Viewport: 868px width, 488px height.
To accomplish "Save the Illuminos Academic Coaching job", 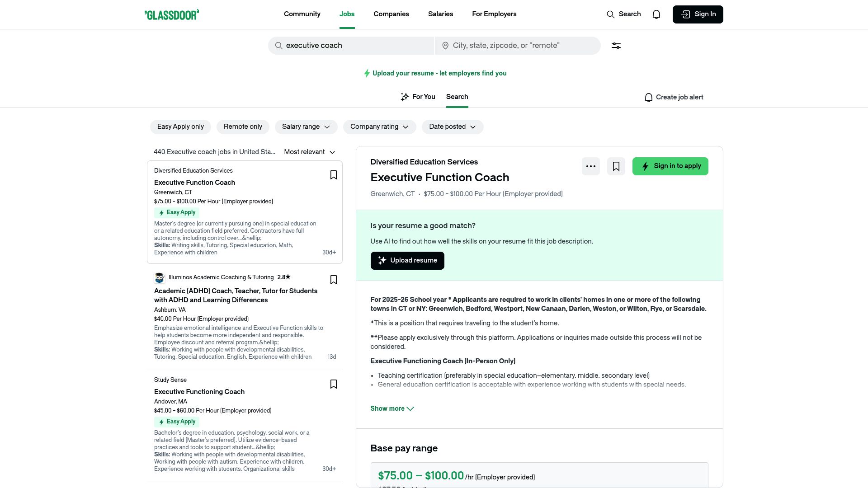I will click(334, 280).
